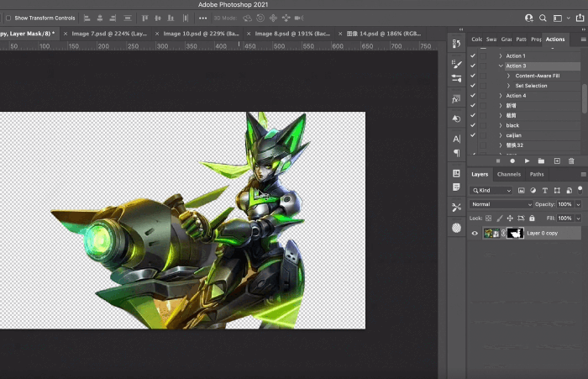Collapse the Action 3 row
The image size is (588, 379).
501,66
